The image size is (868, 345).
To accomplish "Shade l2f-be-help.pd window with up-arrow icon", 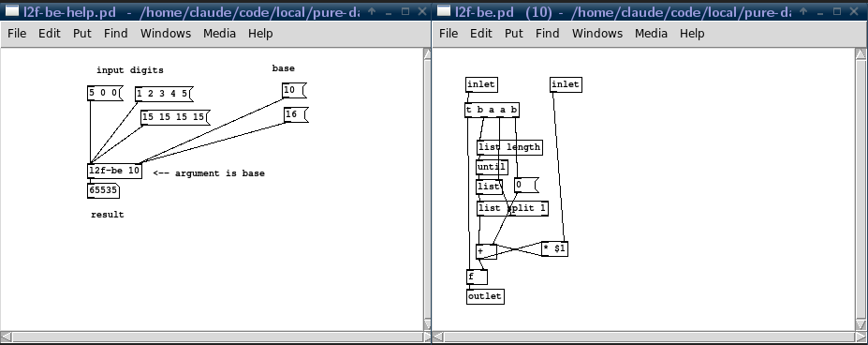I will [372, 11].
